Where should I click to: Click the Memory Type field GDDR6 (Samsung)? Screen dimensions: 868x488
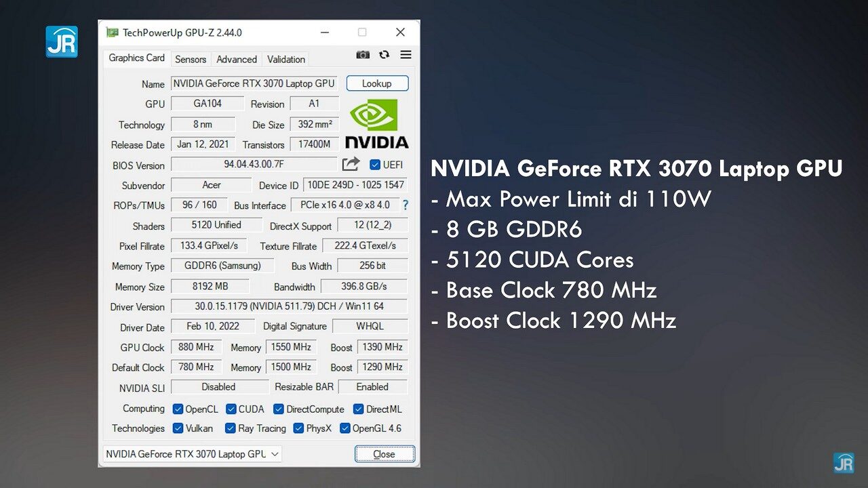pyautogui.click(x=222, y=266)
